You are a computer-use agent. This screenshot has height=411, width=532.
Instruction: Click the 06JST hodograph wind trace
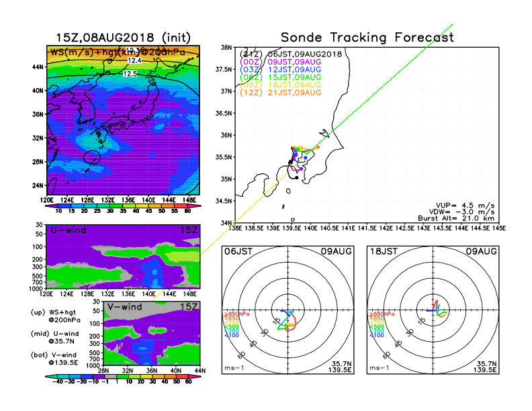click(x=287, y=320)
